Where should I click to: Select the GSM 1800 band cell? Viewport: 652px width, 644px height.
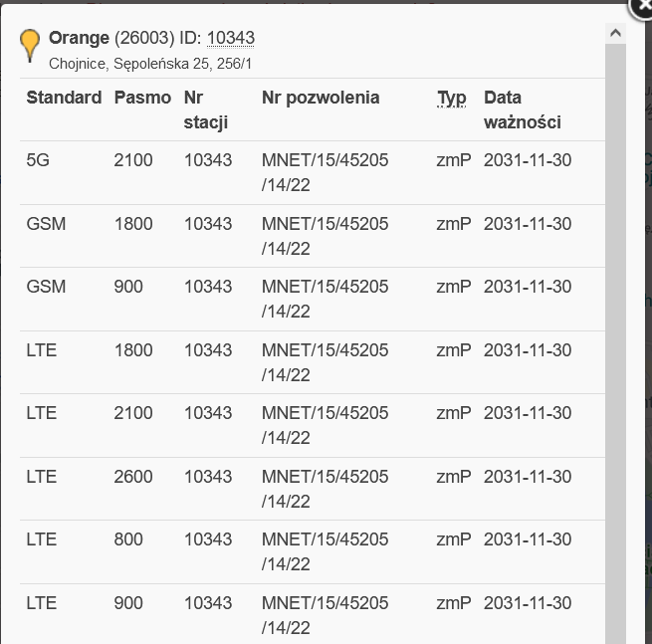coord(133,224)
